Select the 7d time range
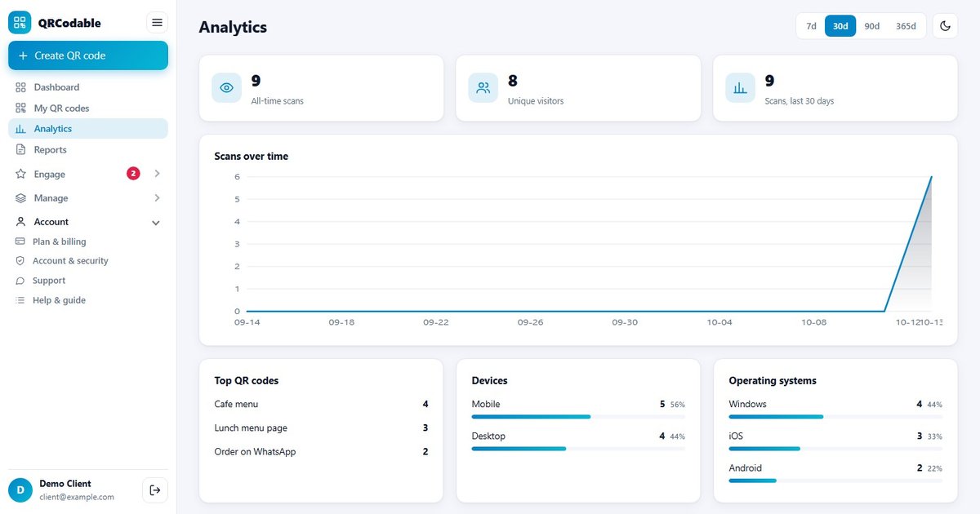The width and height of the screenshot is (980, 514). click(811, 26)
